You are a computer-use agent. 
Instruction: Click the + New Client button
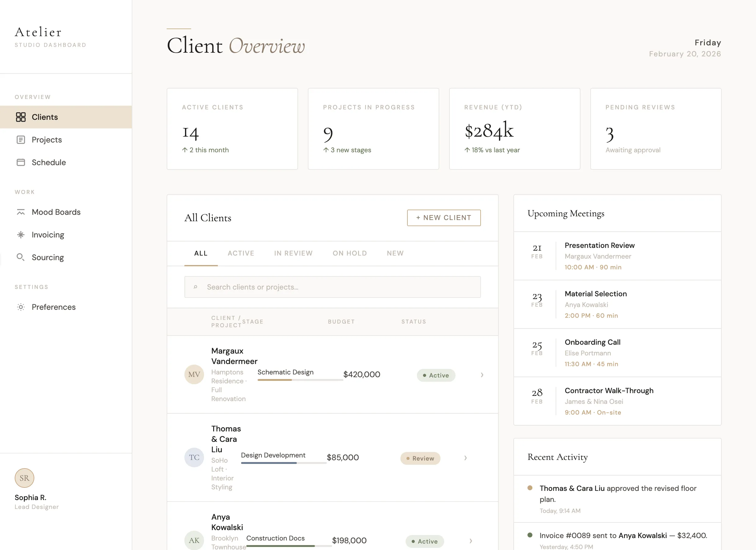444,218
